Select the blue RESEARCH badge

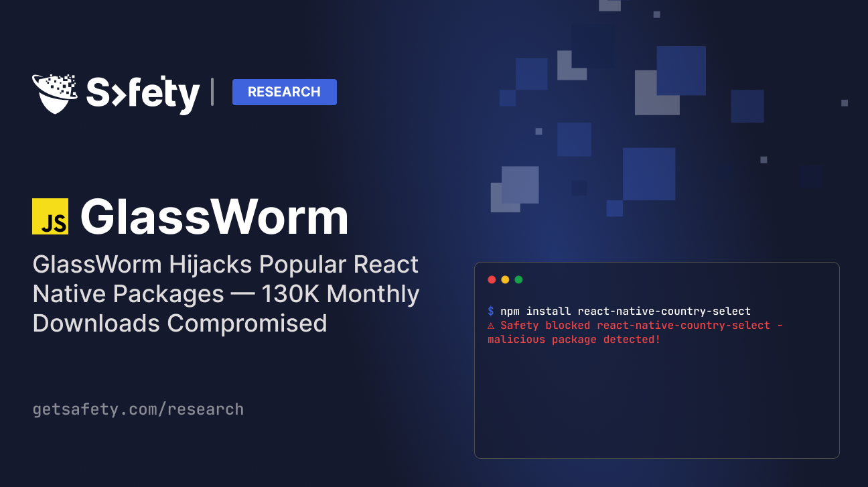(x=285, y=92)
